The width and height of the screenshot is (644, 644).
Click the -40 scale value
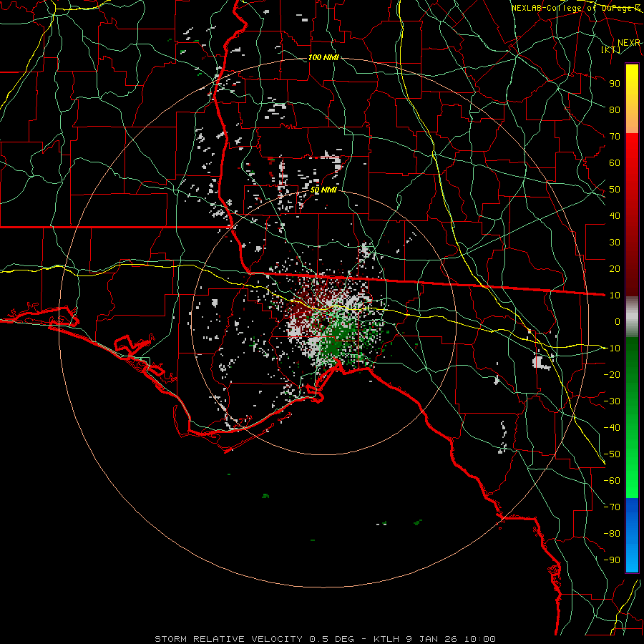(612, 428)
